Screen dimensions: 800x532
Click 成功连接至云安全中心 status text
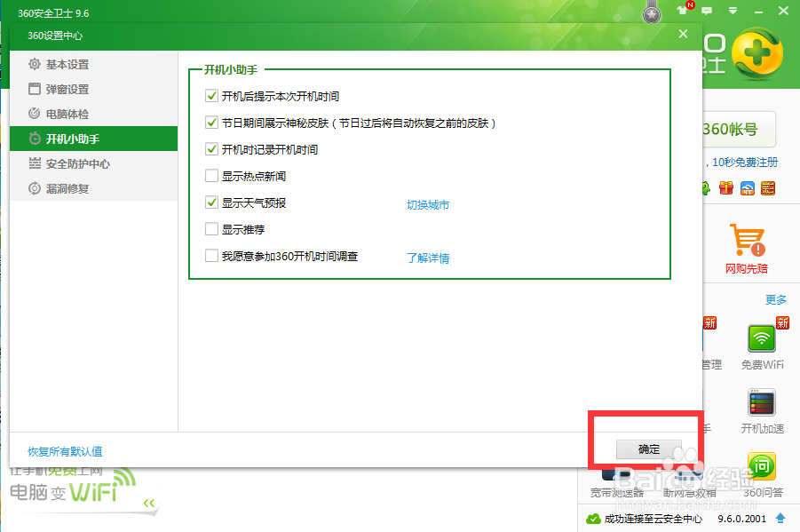click(x=653, y=519)
